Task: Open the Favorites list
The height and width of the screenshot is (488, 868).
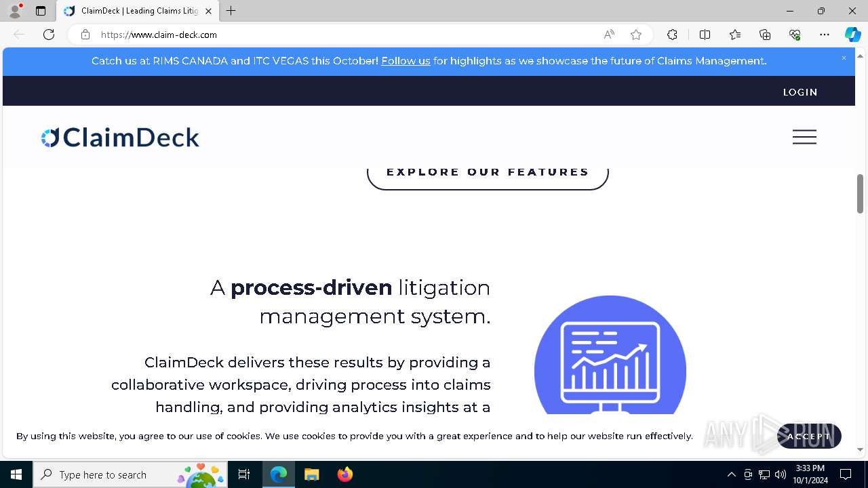Action: [735, 35]
